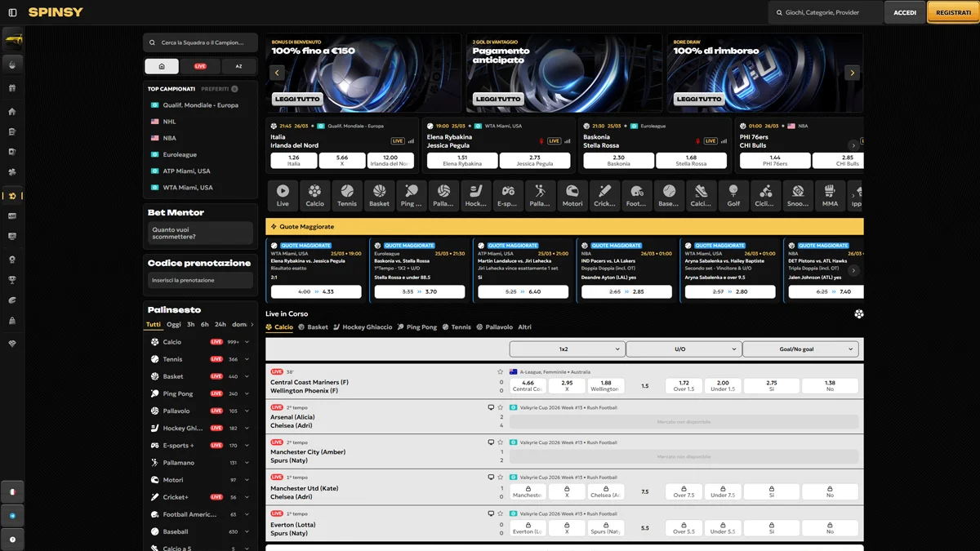Viewport: 980px width, 551px height.
Task: Select Over 1.5 at odds 1.72
Action: [x=684, y=385]
